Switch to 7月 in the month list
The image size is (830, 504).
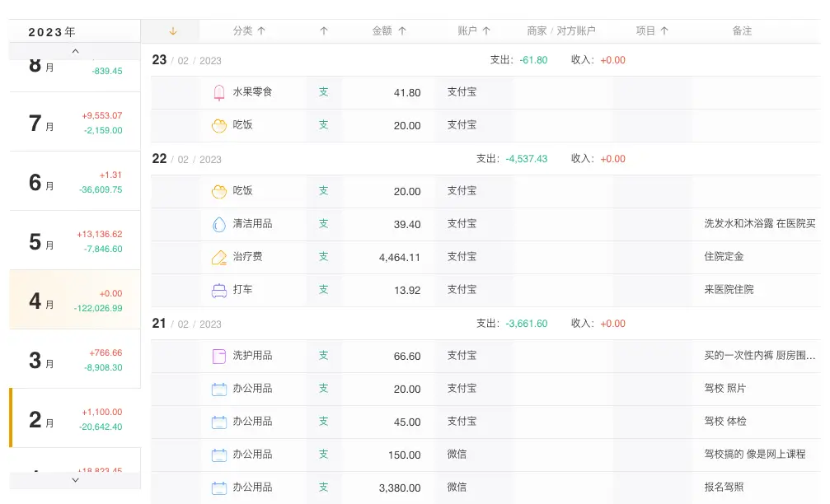pos(75,122)
